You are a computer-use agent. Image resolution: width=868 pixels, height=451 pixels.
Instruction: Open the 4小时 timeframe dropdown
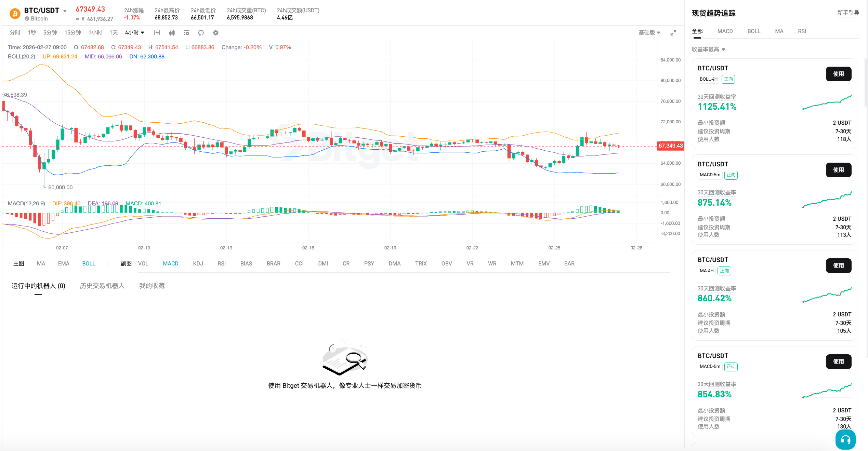point(134,32)
